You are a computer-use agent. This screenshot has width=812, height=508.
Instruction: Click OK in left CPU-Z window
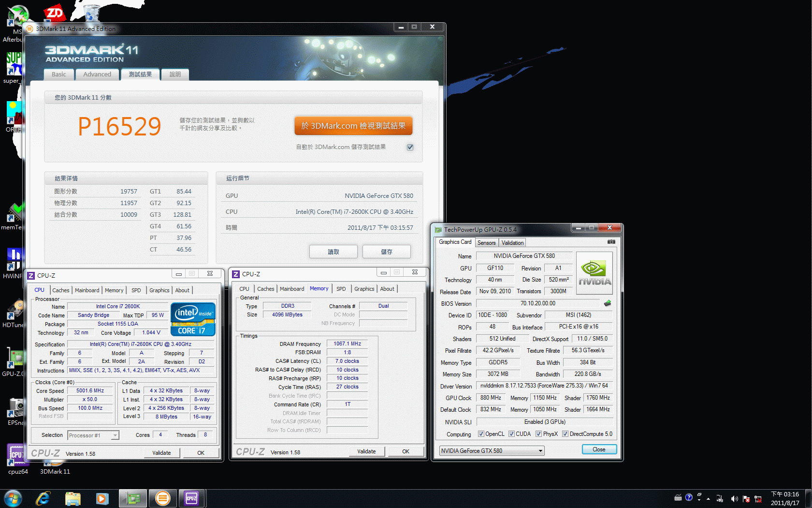[201, 453]
